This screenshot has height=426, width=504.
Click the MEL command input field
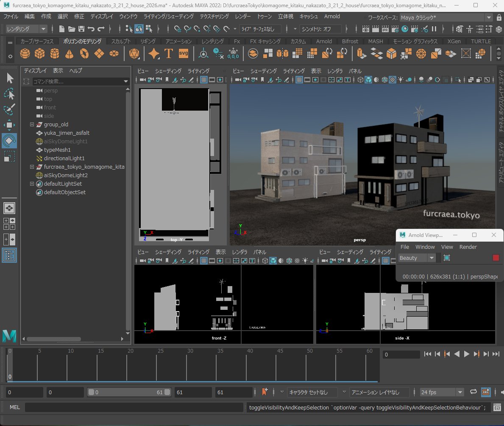coord(135,407)
